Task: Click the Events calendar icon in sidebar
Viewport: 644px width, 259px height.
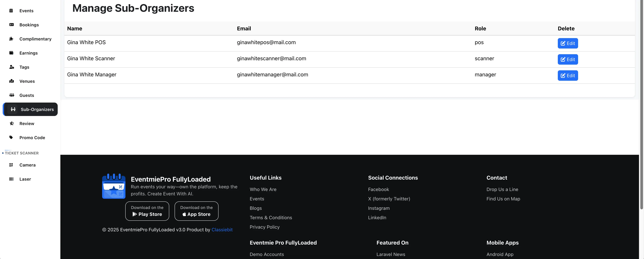Action: pyautogui.click(x=11, y=11)
